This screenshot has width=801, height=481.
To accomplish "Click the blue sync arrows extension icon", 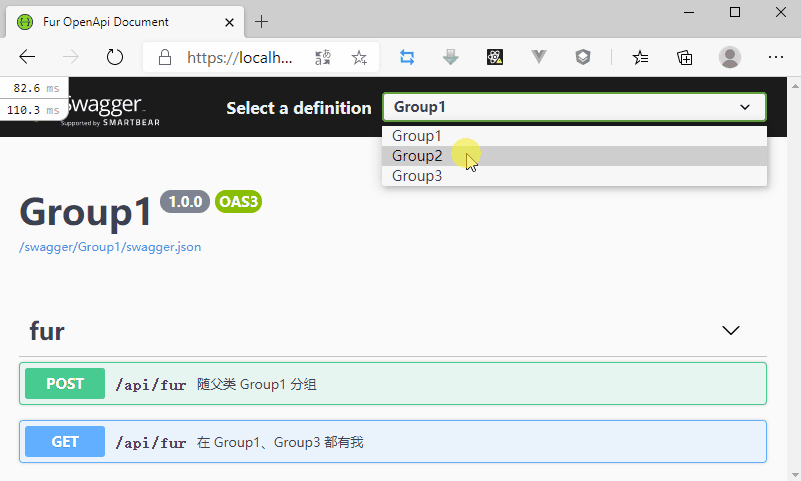I will point(407,57).
